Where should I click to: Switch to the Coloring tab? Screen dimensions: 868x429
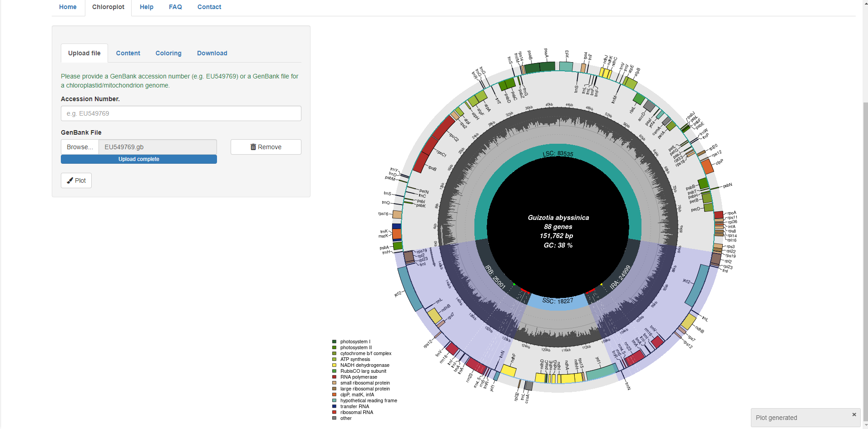(x=168, y=53)
